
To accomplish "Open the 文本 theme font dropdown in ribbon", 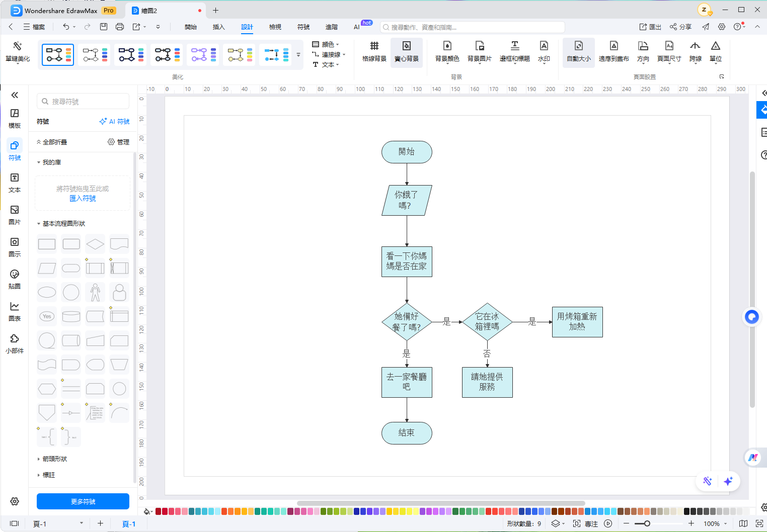I will 326,64.
